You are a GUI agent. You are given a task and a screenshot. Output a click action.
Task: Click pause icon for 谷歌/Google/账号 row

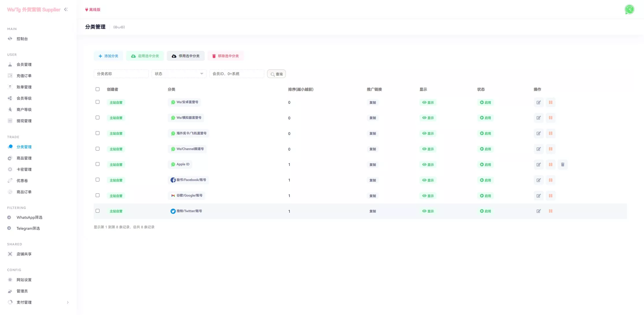[x=550, y=196]
